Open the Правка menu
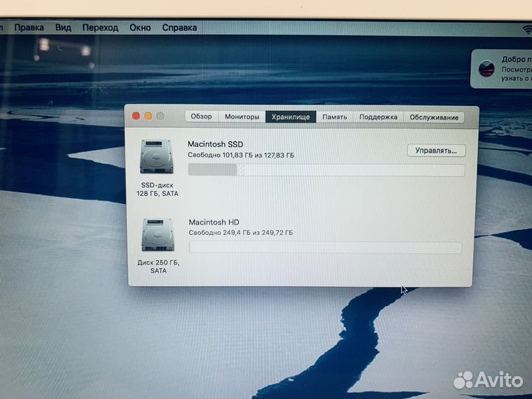This screenshot has width=532, height=399. pyautogui.click(x=29, y=27)
